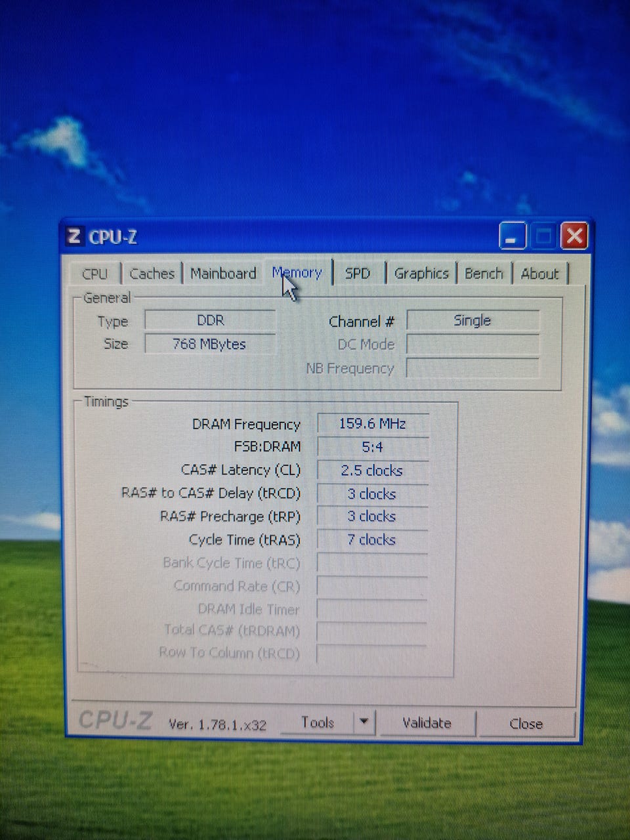Minimize the CPU-Z window

[x=513, y=236]
